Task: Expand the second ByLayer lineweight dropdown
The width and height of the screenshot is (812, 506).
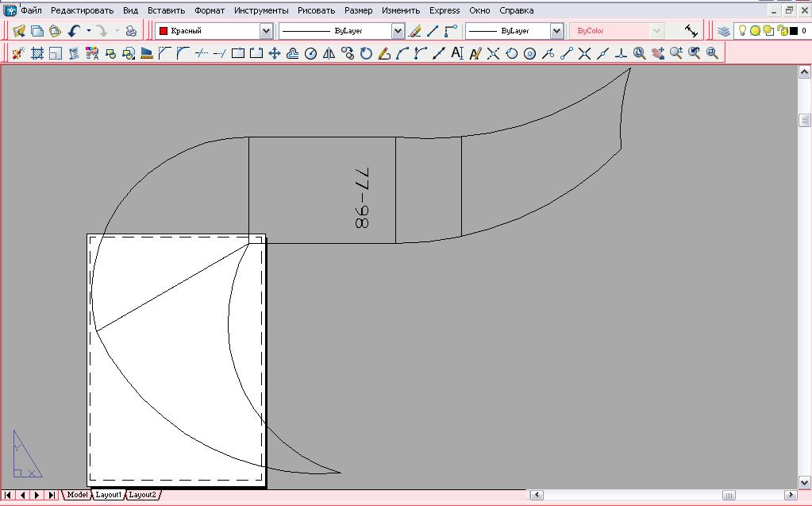Action: coord(558,31)
